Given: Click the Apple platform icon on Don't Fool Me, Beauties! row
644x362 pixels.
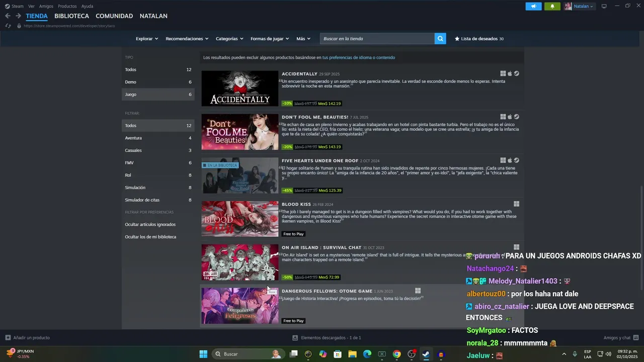Looking at the screenshot, I should [510, 117].
